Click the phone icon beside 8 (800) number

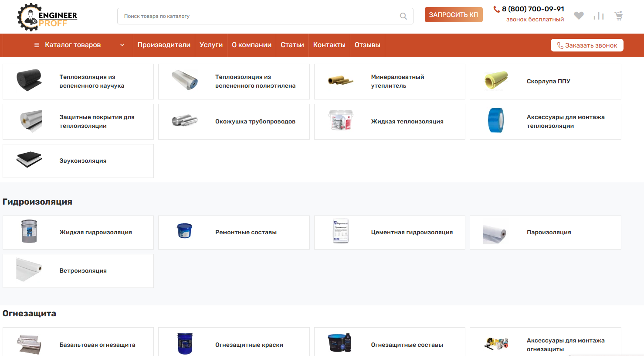(x=496, y=9)
